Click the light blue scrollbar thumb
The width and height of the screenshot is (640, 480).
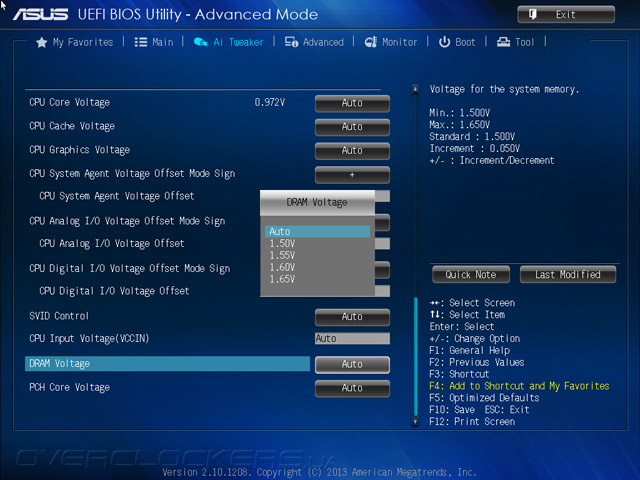pos(416,356)
